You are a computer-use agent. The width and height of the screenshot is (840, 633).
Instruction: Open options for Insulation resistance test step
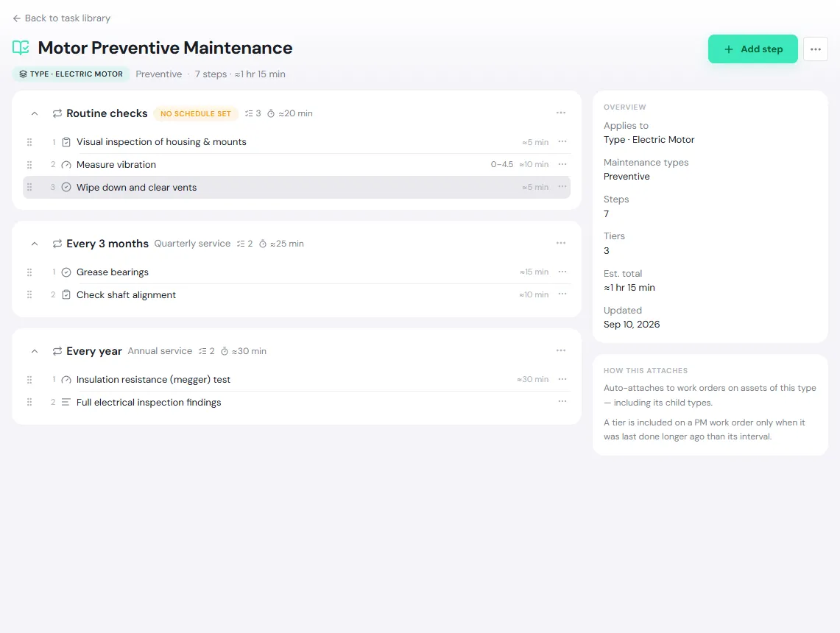click(x=562, y=379)
